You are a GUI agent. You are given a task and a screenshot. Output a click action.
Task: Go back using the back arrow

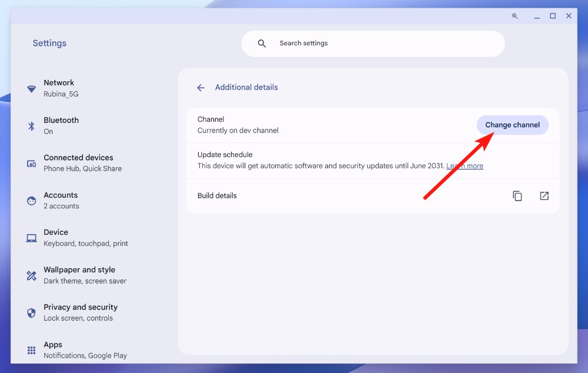pos(201,87)
